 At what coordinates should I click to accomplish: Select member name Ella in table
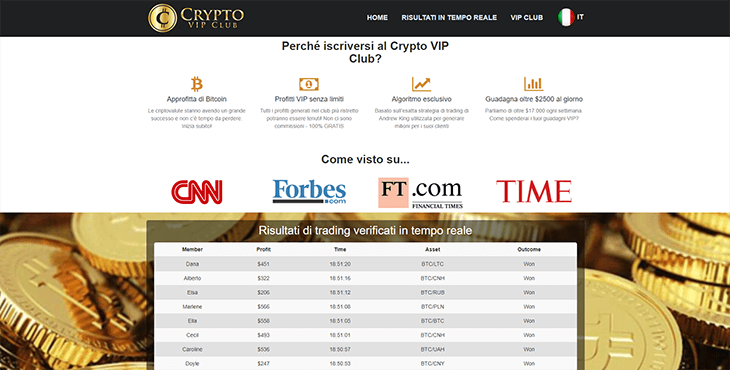coord(192,321)
